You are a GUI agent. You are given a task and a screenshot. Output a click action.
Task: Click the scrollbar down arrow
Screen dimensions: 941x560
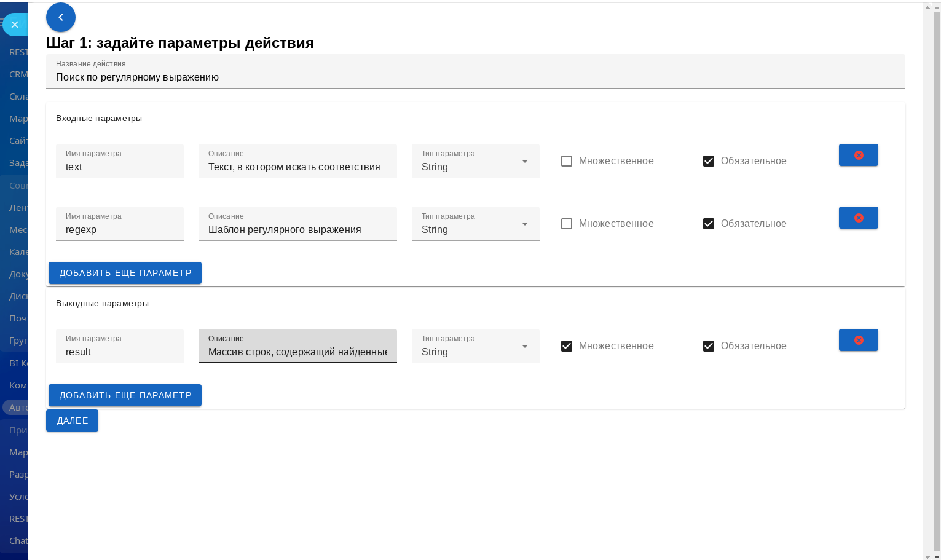click(x=936, y=557)
